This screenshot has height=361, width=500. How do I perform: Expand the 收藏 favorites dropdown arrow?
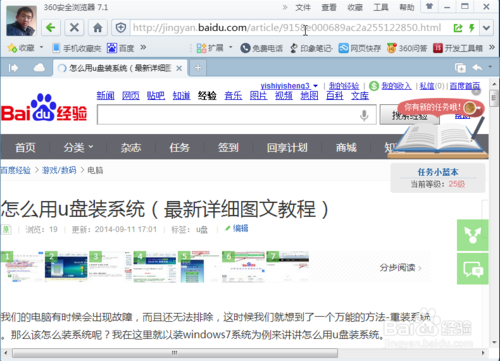[x=41, y=47]
